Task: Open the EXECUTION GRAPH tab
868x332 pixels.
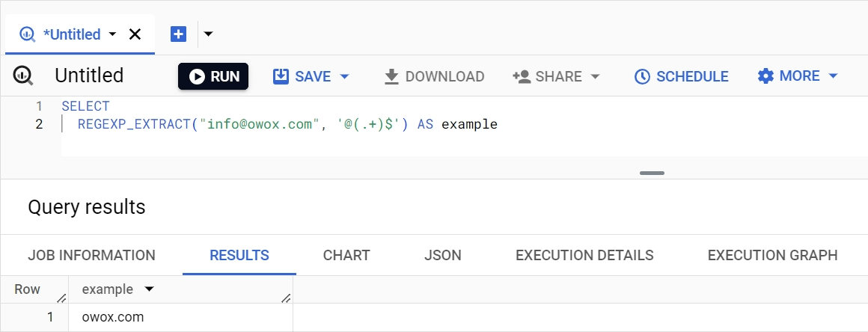Action: (x=772, y=255)
